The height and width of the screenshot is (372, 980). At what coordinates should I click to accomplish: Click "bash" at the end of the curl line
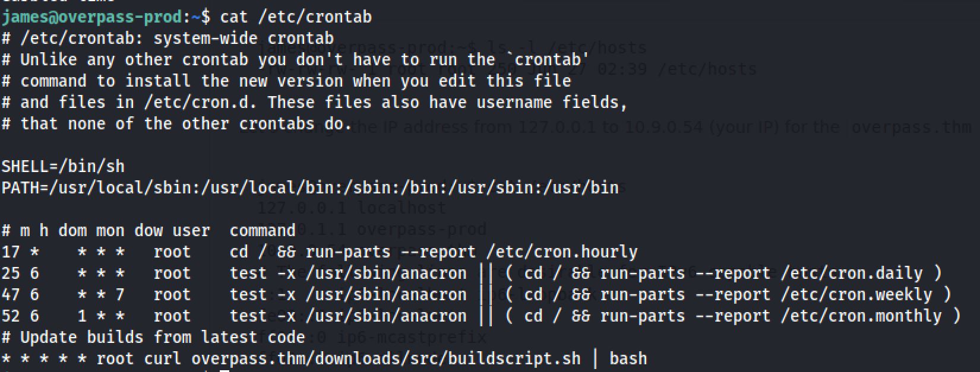tap(628, 358)
